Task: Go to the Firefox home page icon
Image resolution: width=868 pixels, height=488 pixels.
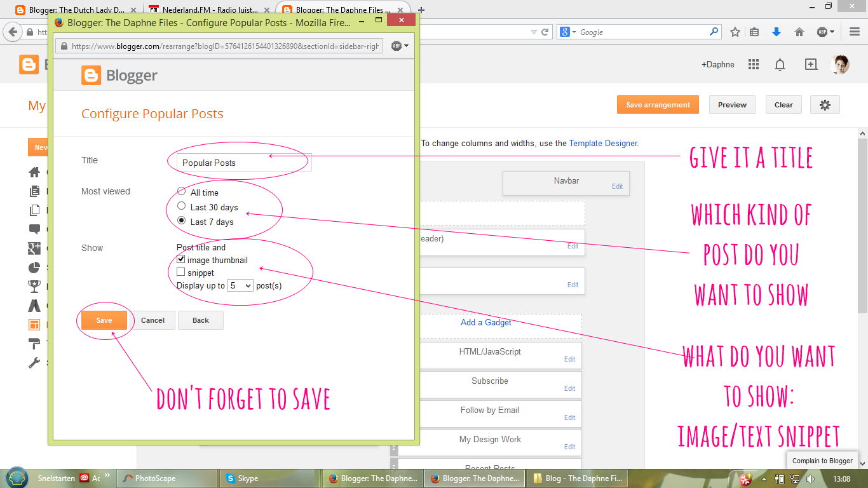Action: 799,32
